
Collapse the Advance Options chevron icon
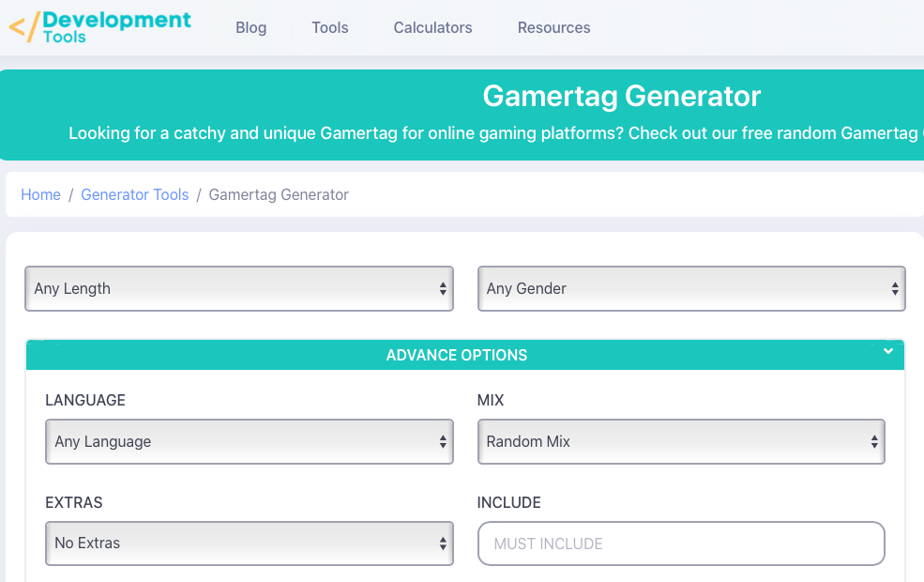point(887,352)
